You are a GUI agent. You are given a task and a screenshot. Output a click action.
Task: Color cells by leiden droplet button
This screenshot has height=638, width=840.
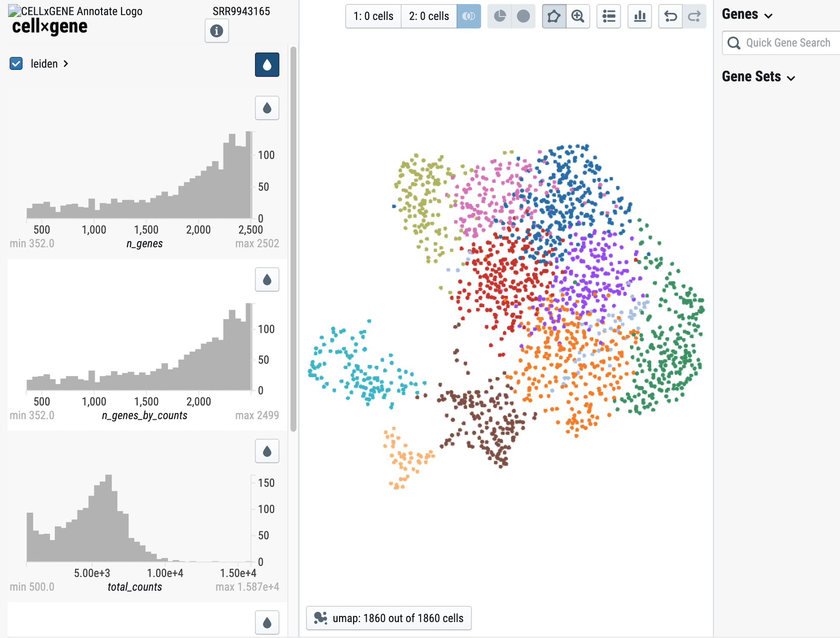267,65
